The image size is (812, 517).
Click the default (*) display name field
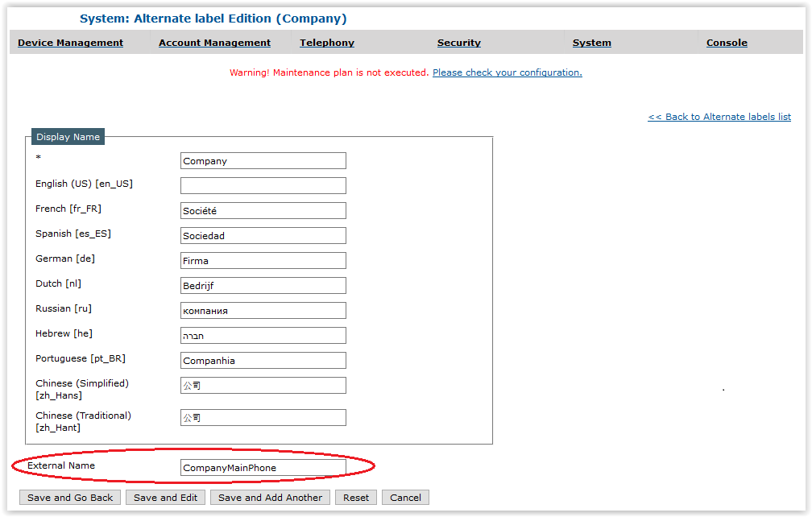tap(263, 160)
